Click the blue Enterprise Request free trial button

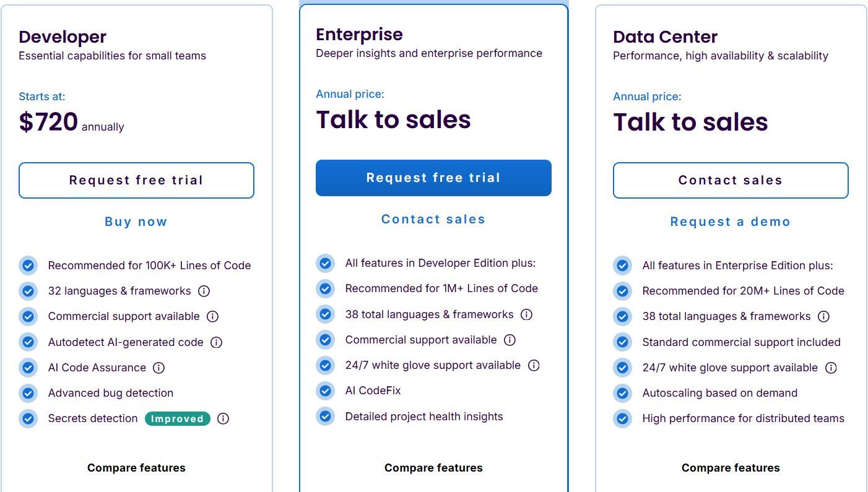coord(433,178)
